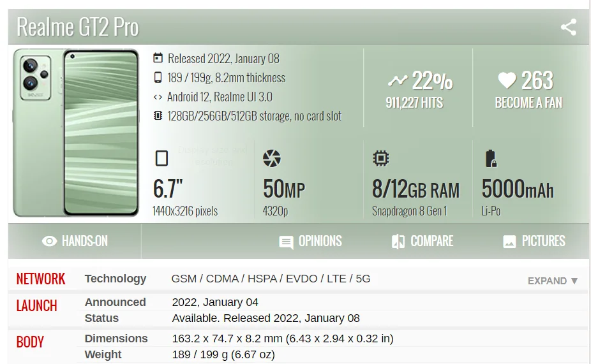Open the COMPARE tab
Image resolution: width=591 pixels, height=364 pixels.
point(423,242)
